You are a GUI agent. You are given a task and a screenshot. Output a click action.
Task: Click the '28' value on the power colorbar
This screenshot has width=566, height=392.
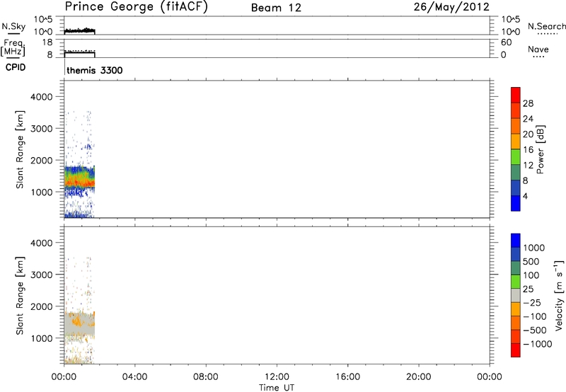pos(528,103)
